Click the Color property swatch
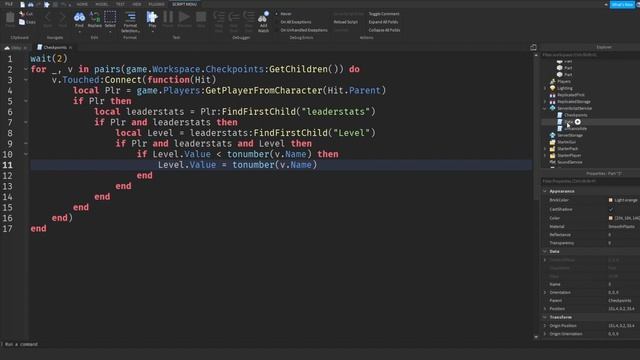640x360 pixels. pos(611,218)
